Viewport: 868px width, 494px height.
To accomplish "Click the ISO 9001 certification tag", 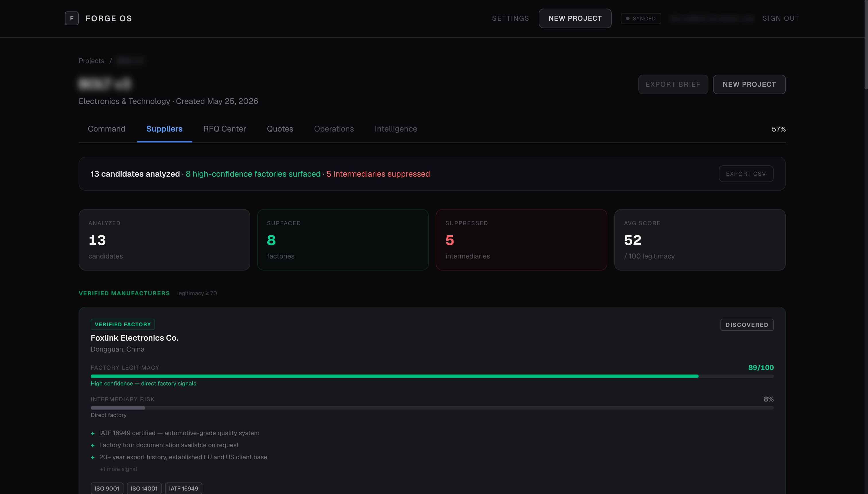I will (107, 489).
